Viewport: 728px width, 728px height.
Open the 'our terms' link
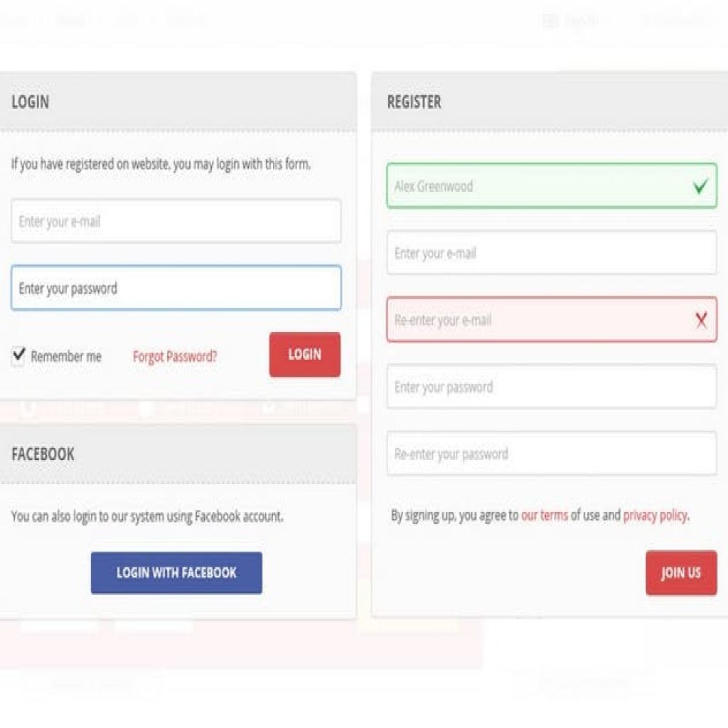coord(545,515)
